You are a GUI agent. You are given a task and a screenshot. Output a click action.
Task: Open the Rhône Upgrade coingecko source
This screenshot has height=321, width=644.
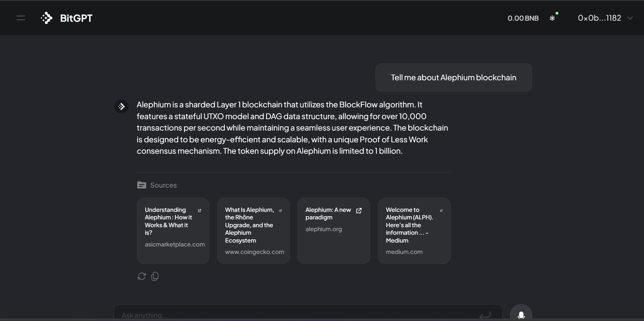click(x=254, y=231)
